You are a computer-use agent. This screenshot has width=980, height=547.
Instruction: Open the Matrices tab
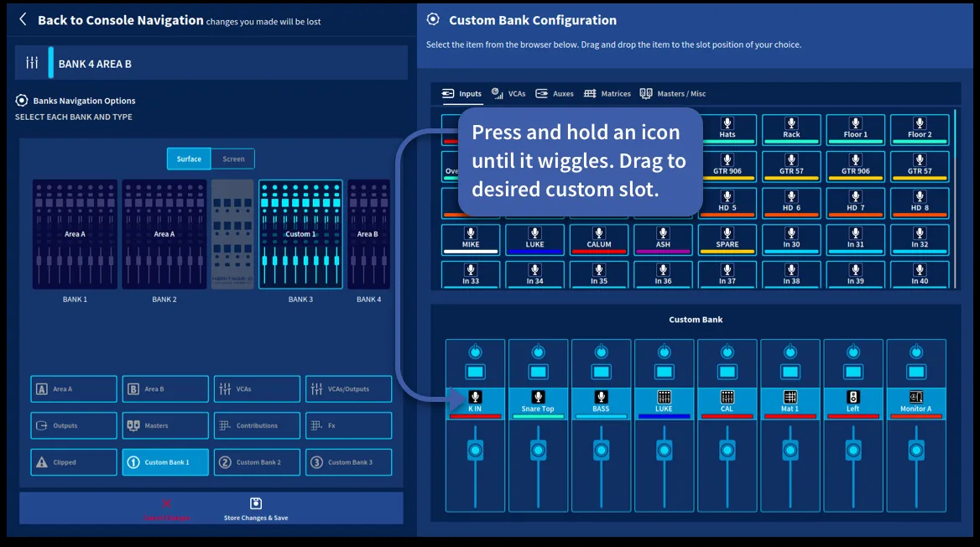[607, 94]
